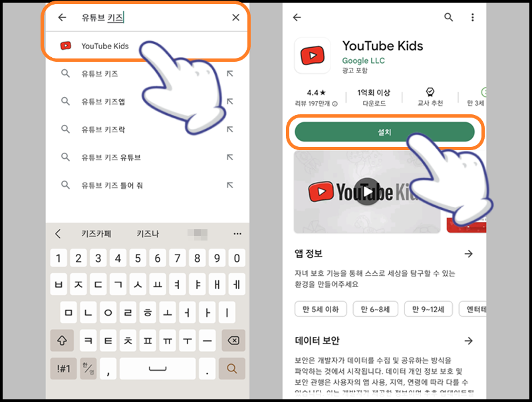
Task: Fill query using arrow beside 유튜브 키즈
Action: (x=229, y=74)
